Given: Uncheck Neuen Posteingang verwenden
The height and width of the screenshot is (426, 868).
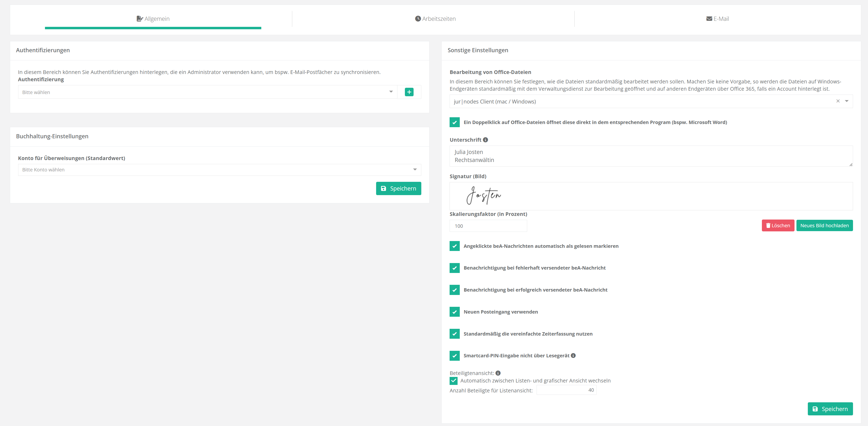Looking at the screenshot, I should [x=455, y=312].
